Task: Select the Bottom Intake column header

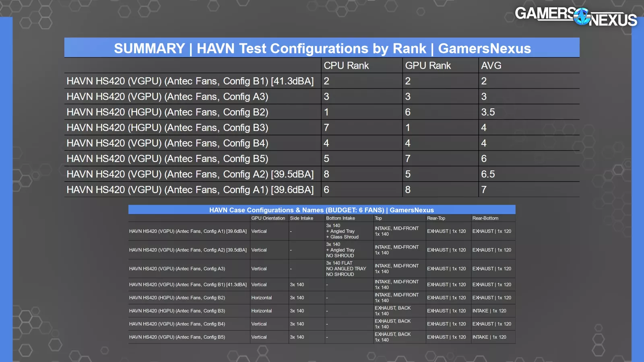Action: [341, 218]
